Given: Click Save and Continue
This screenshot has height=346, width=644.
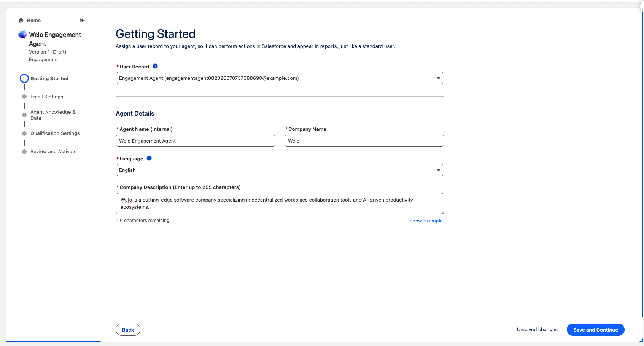Looking at the screenshot, I should pyautogui.click(x=596, y=330).
